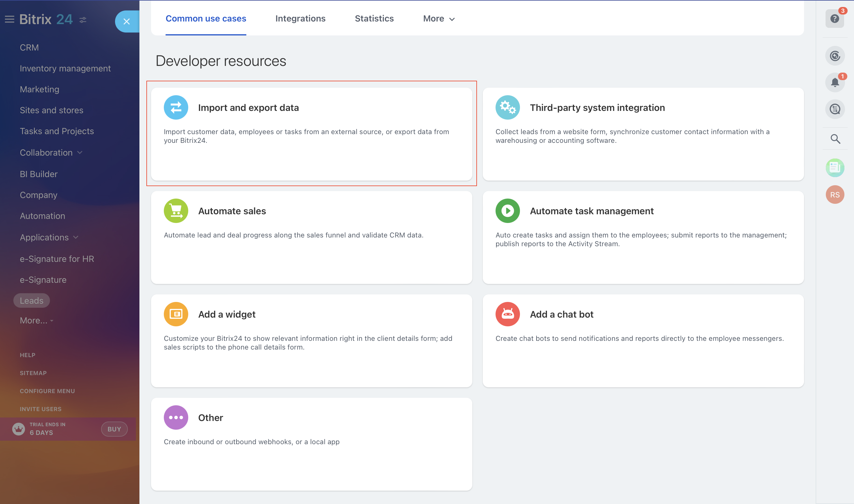This screenshot has width=854, height=504.
Task: Click the SITEMAP link
Action: pyautogui.click(x=33, y=373)
